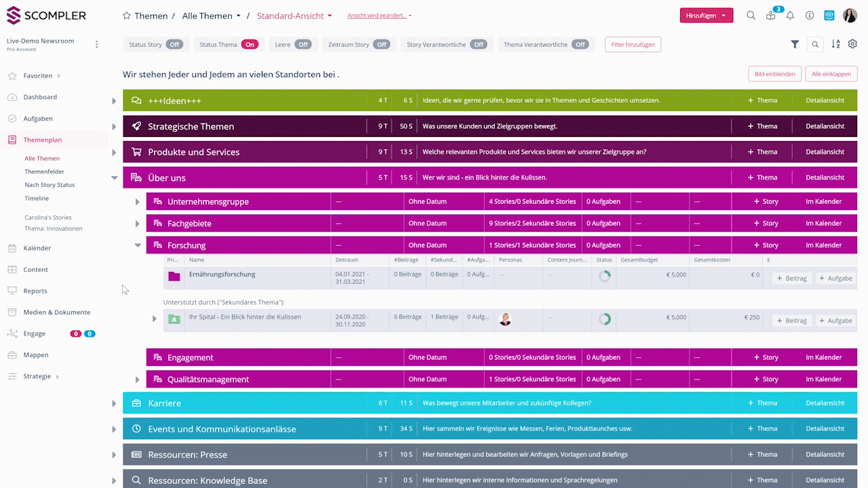The width and height of the screenshot is (868, 488).
Task: Click the search magnifier icon in top bar
Action: click(x=751, y=16)
